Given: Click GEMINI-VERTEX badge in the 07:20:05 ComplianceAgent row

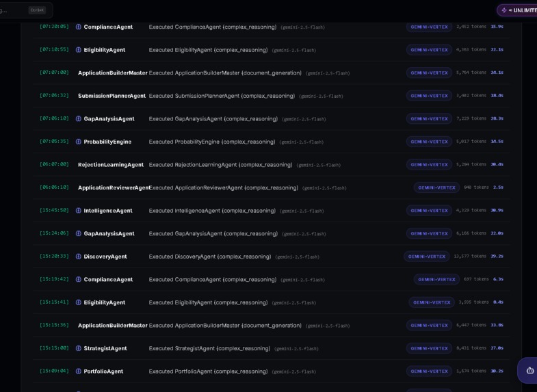Looking at the screenshot, I should point(429,27).
